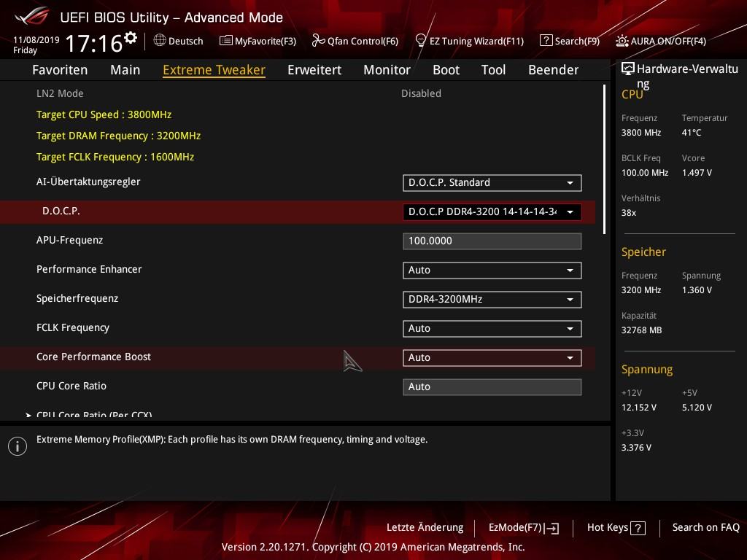Image resolution: width=747 pixels, height=560 pixels.
Task: Click Speicher Spannung value 1.360 V
Action: tap(697, 289)
